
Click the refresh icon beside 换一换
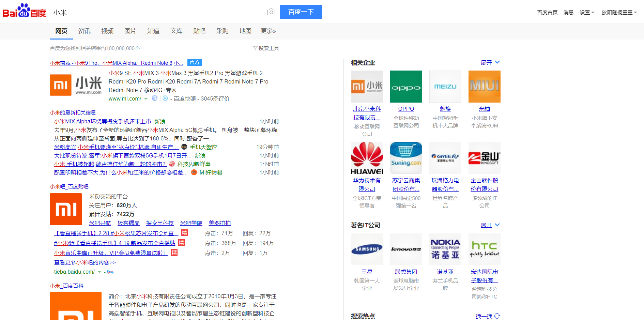click(x=497, y=316)
